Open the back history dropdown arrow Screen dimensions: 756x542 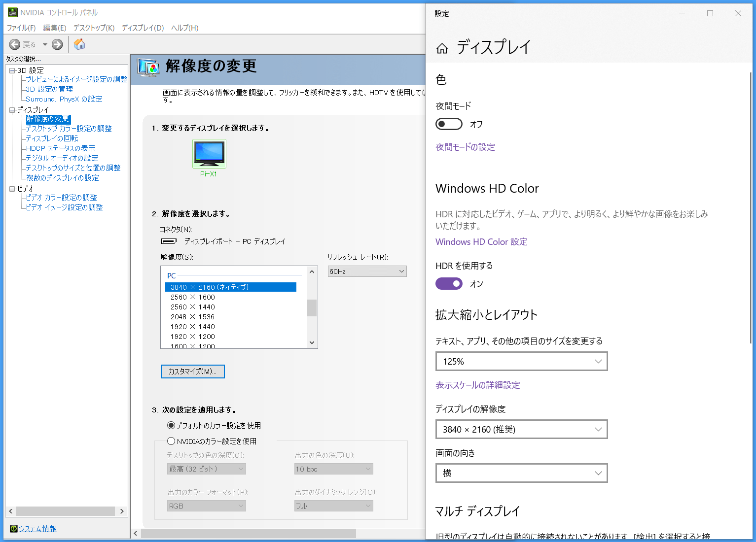pos(45,44)
